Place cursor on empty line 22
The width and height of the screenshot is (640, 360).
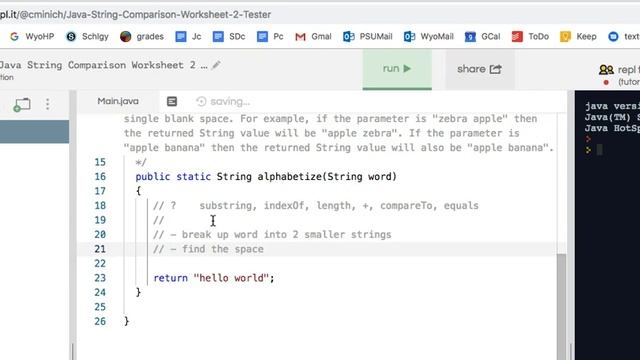tap(318, 264)
